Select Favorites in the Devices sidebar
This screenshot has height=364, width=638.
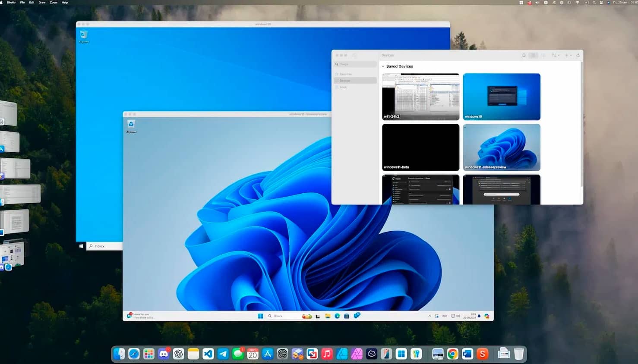[345, 74]
